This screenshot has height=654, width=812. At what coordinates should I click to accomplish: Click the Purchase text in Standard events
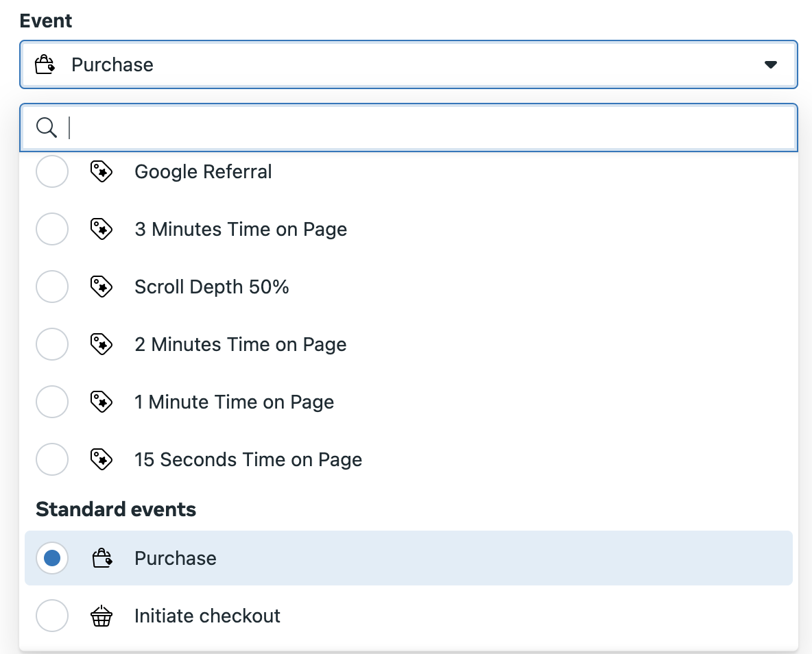[x=176, y=558]
